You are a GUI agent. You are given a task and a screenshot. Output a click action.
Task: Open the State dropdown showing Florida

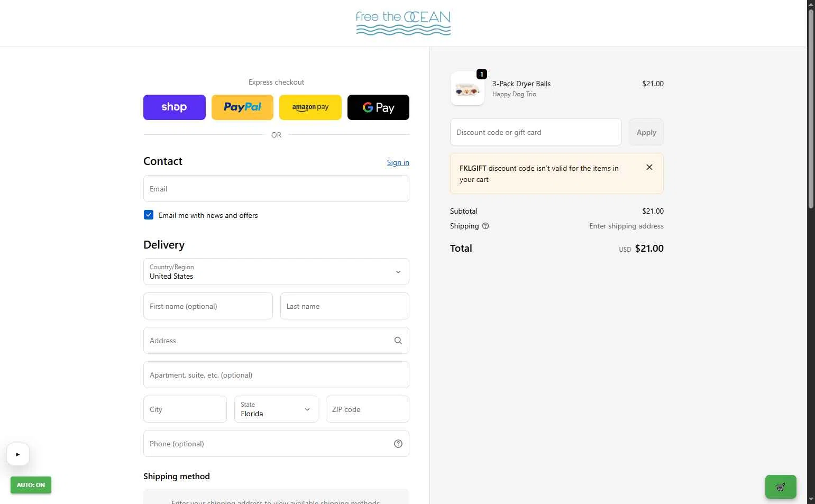pos(276,409)
